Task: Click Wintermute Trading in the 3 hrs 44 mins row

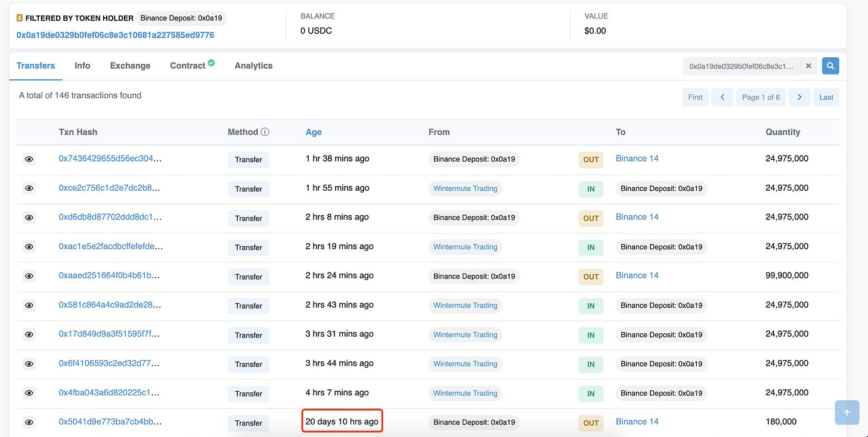Action: point(465,364)
